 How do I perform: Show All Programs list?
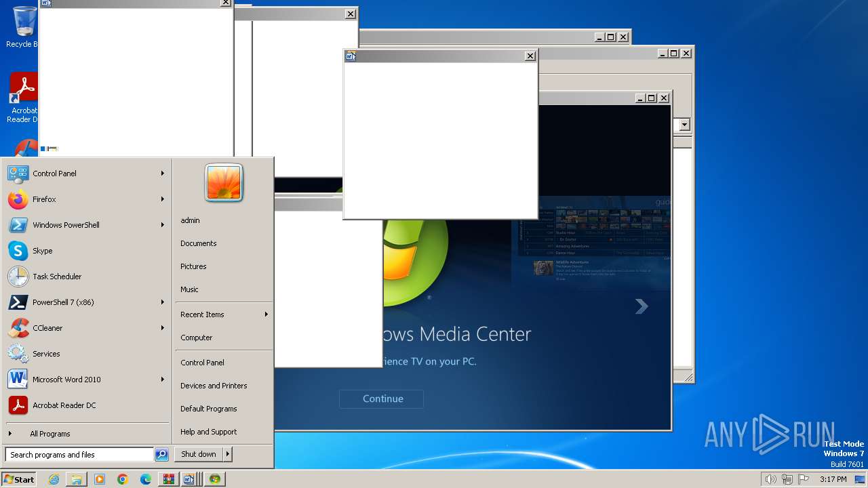tap(87, 434)
